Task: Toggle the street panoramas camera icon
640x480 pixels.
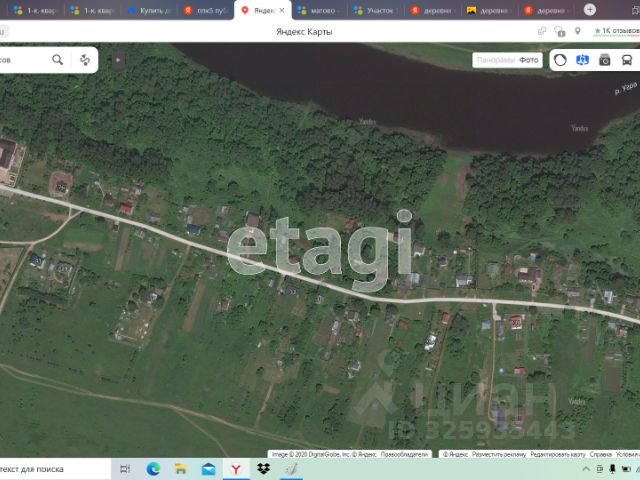Action: click(604, 60)
